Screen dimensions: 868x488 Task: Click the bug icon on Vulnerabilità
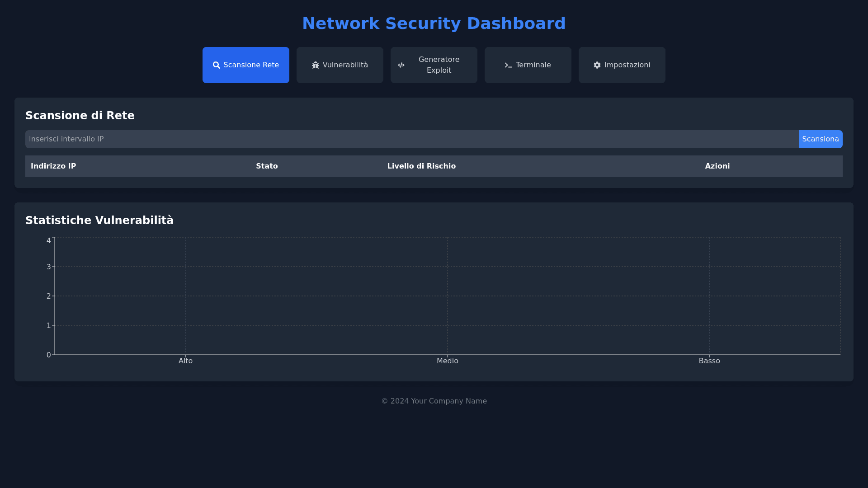coord(316,65)
